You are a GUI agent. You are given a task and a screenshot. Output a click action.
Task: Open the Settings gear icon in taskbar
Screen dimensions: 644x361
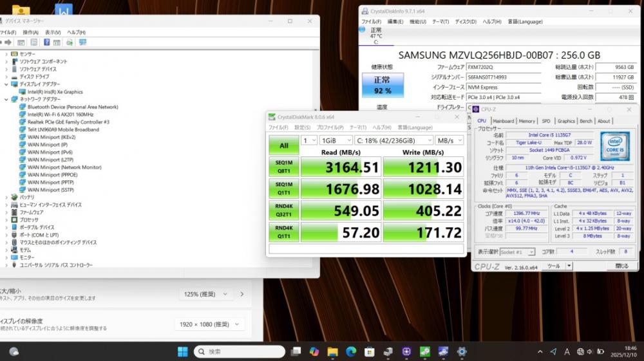(x=462, y=352)
